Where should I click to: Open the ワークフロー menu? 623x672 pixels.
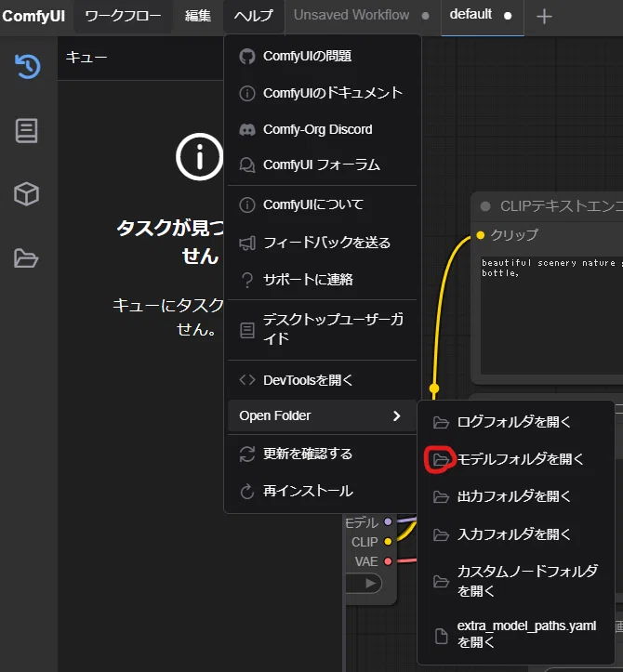123,16
